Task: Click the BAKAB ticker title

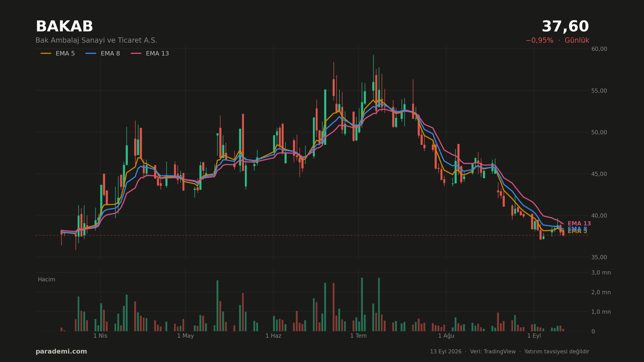Action: 64,27
